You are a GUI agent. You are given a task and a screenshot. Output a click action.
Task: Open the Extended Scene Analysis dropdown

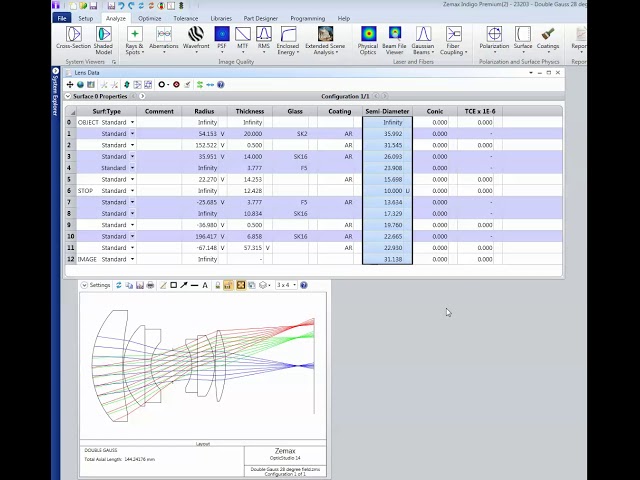coord(325,40)
